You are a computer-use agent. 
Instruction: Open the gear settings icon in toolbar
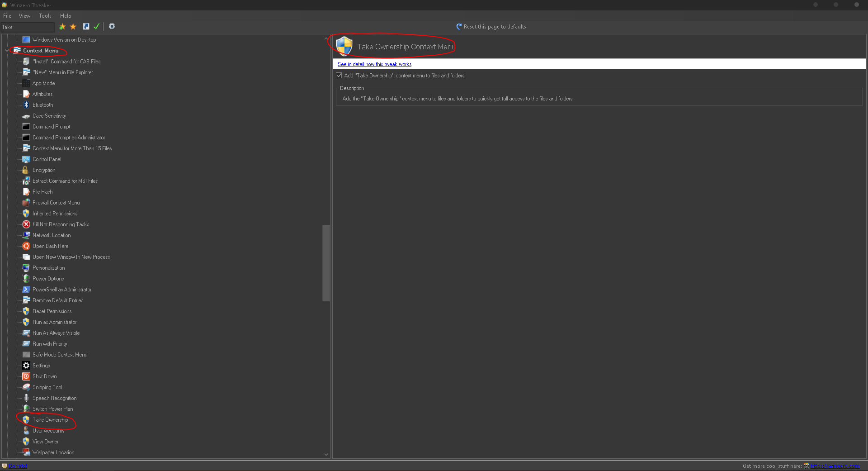click(x=111, y=27)
